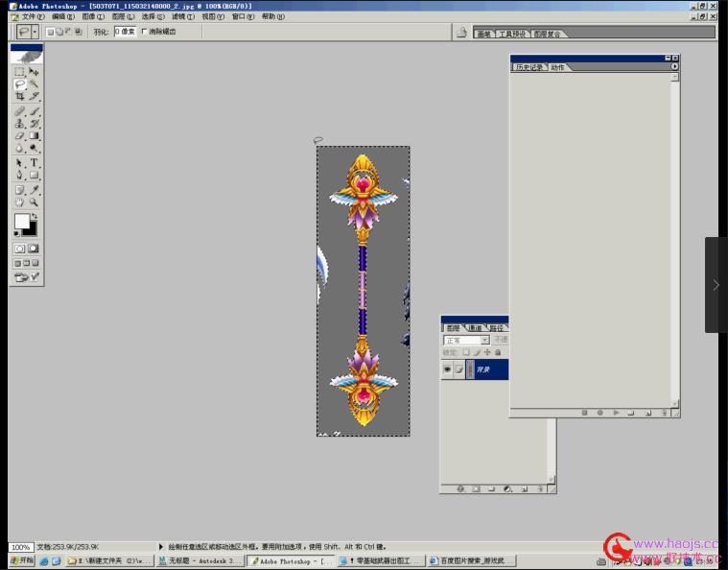
Task: Select the Gradient tool
Action: (34, 135)
